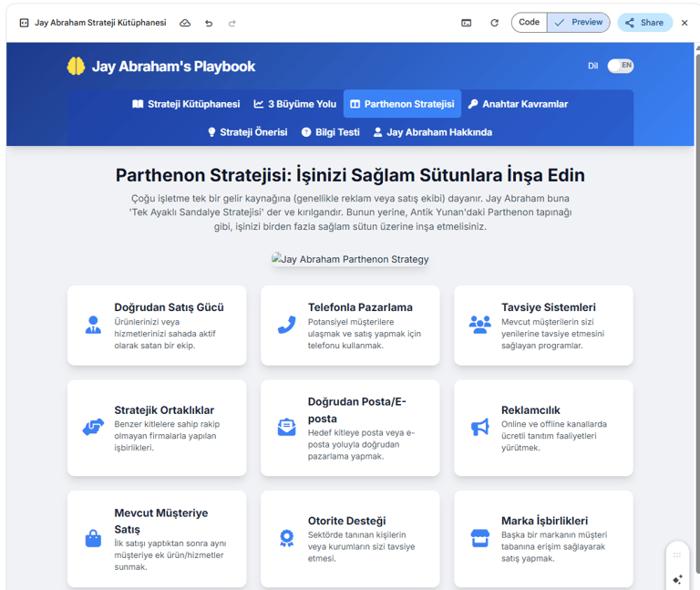Click the Jay Abraham Strateji Kütüphanesi title
The image size is (700, 590).
100,23
